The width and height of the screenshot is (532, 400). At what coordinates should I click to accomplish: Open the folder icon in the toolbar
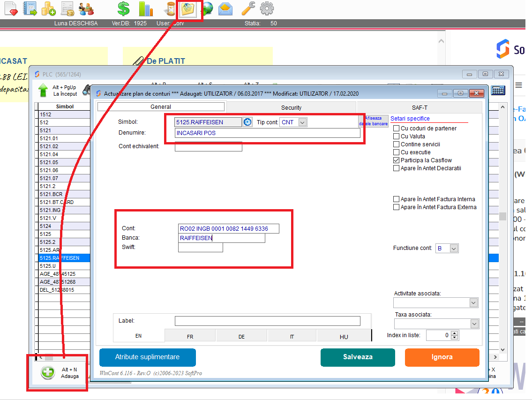coord(189,9)
